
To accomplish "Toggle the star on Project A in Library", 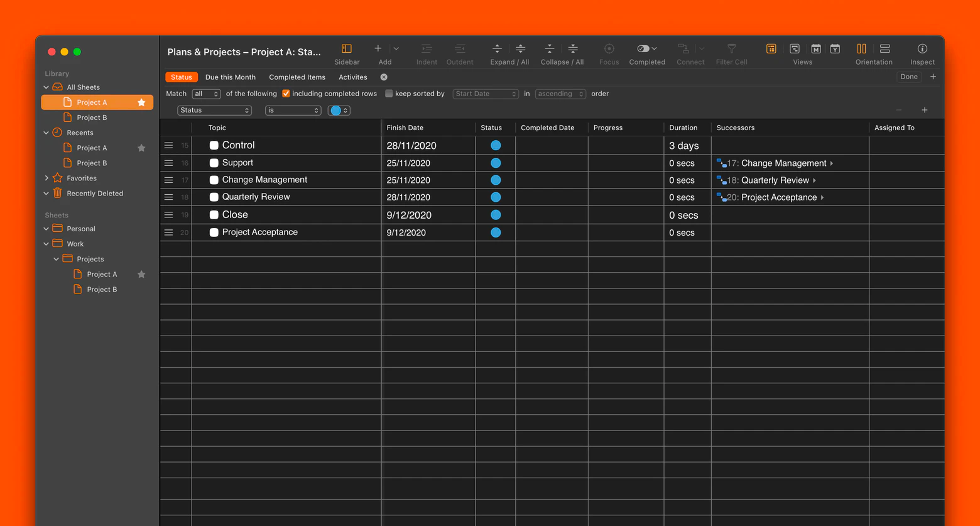I will click(x=141, y=102).
